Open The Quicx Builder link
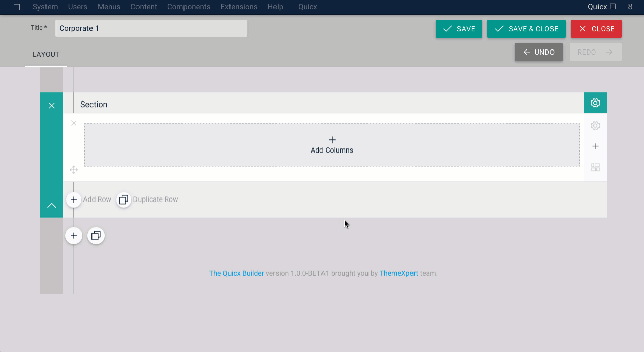Image resolution: width=644 pixels, height=352 pixels. click(236, 273)
